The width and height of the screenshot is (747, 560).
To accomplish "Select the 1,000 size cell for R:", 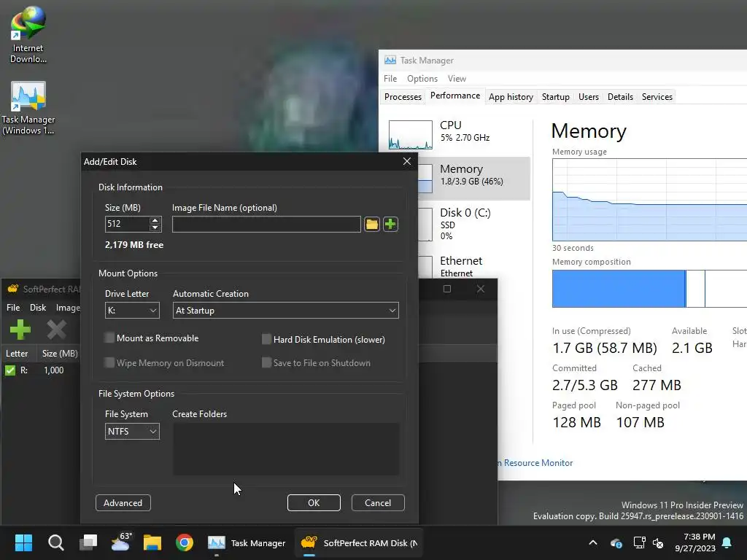I will click(53, 370).
